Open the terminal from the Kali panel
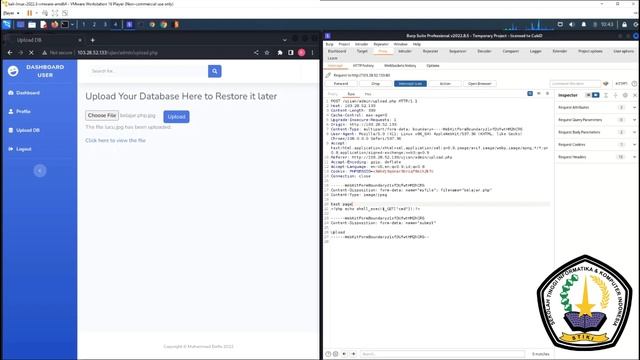This screenshot has width=640, height=360. pyautogui.click(x=65, y=24)
